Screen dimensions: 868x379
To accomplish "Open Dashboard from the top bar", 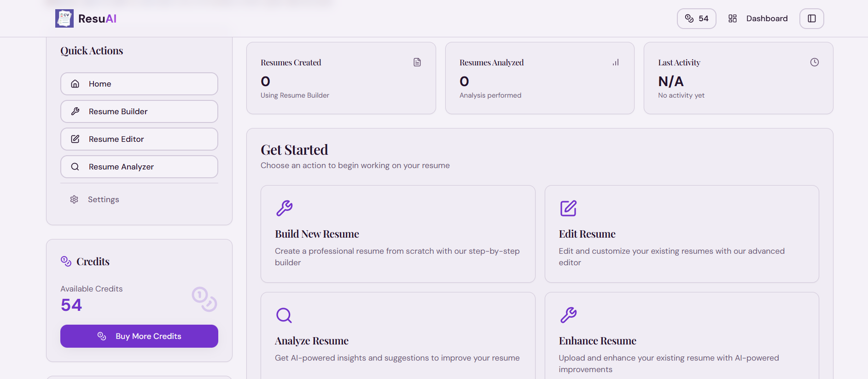I will point(767,18).
